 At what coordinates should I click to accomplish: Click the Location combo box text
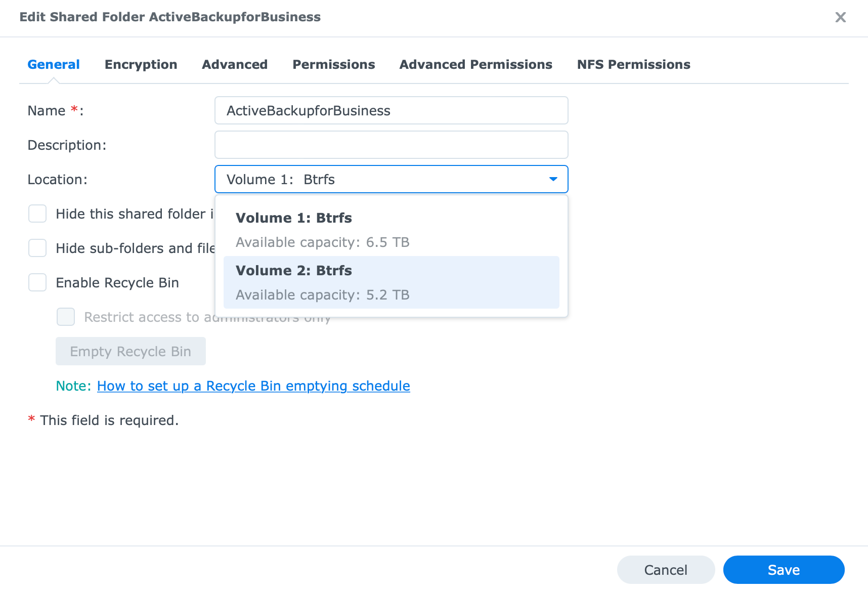point(281,180)
